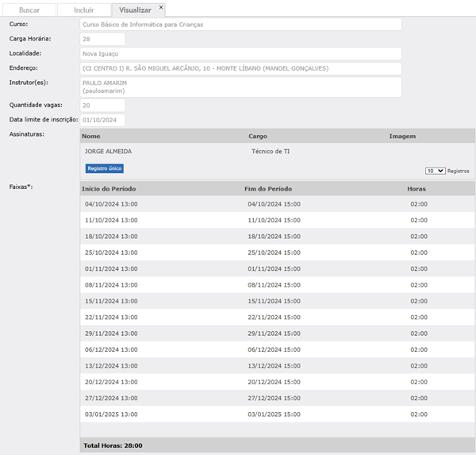Select the Visualizar tab
This screenshot has width=476, height=455.
point(134,10)
